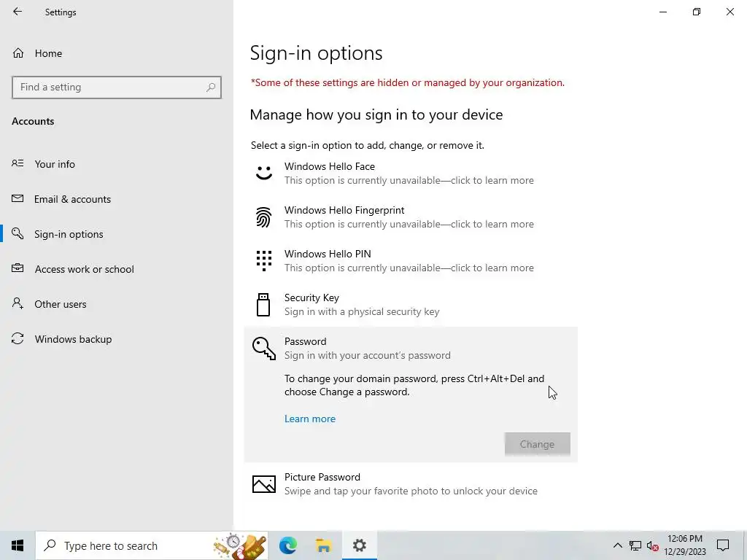
Task: Expand the Windows Hello PIN option
Action: click(x=411, y=261)
